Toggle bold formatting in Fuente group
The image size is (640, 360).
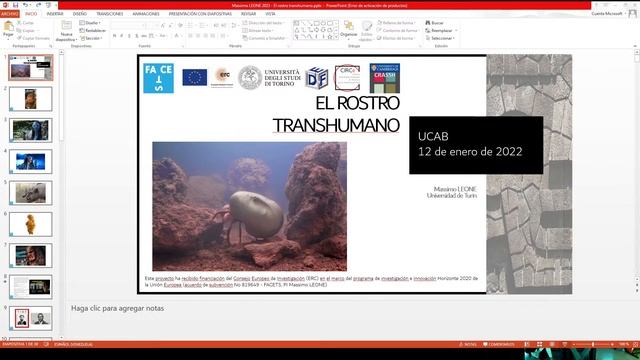(114, 36)
